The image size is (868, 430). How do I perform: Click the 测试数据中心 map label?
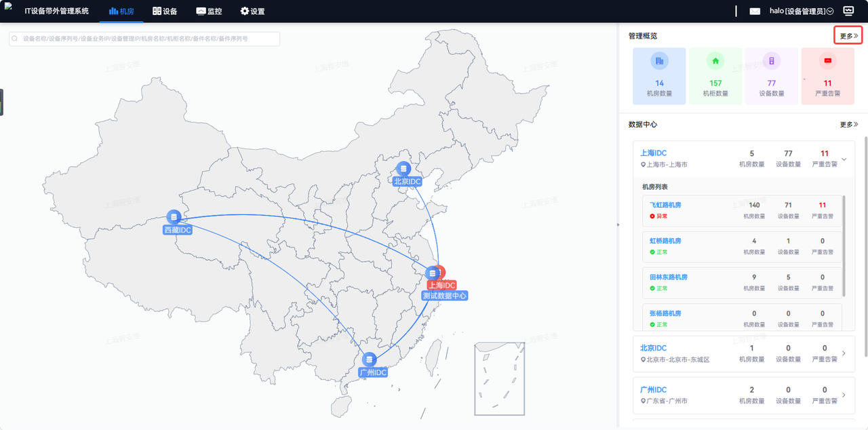(x=445, y=296)
